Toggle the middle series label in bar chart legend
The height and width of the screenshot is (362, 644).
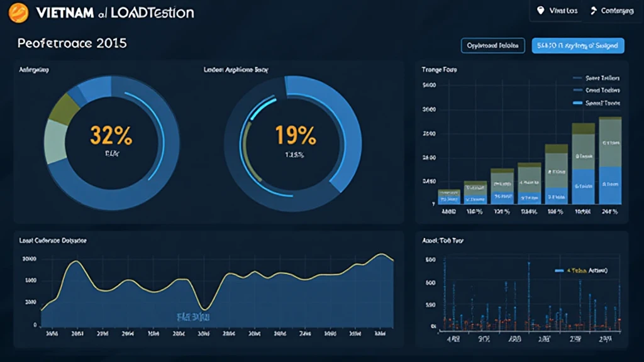602,90
